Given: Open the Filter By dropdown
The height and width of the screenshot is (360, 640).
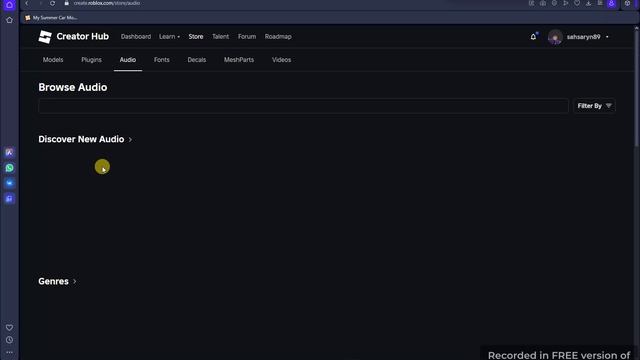Looking at the screenshot, I should coord(594,106).
